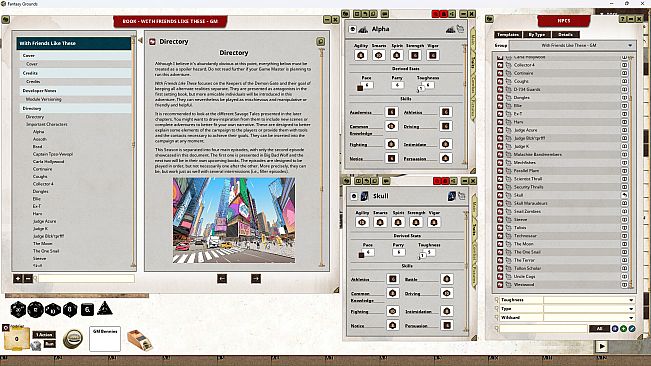Image resolution: width=651 pixels, height=366 pixels.
Task: Roll Alpha's Athletics skill die
Action: tap(445, 112)
